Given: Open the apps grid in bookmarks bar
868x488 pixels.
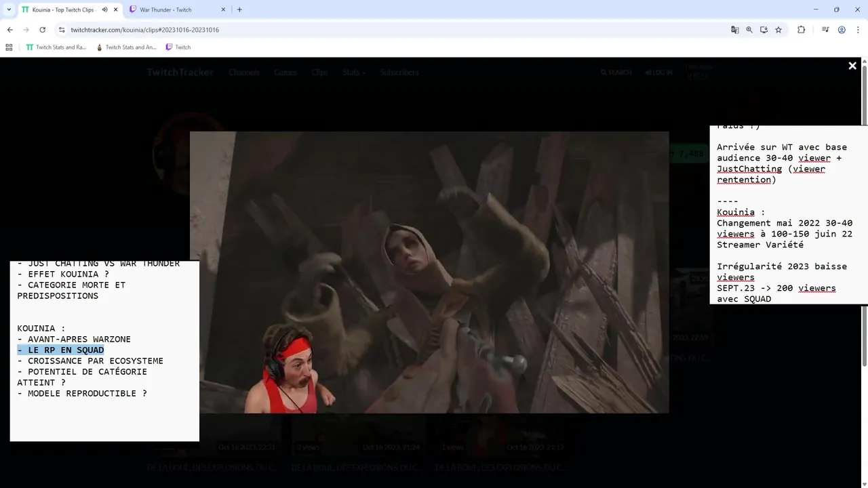Looking at the screenshot, I should pyautogui.click(x=9, y=47).
